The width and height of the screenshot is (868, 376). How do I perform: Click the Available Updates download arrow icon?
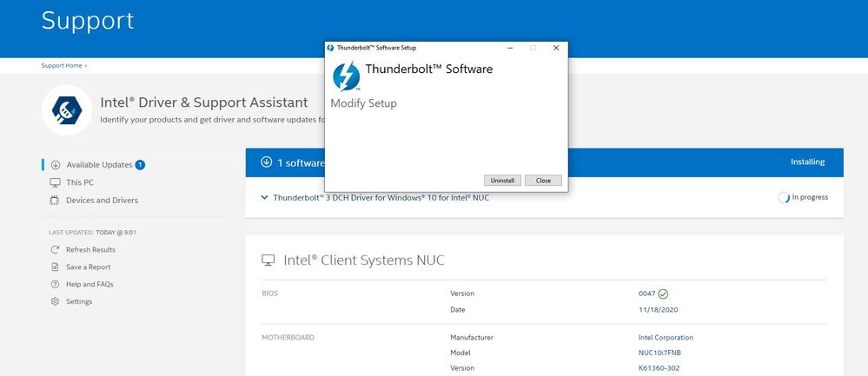tap(56, 165)
